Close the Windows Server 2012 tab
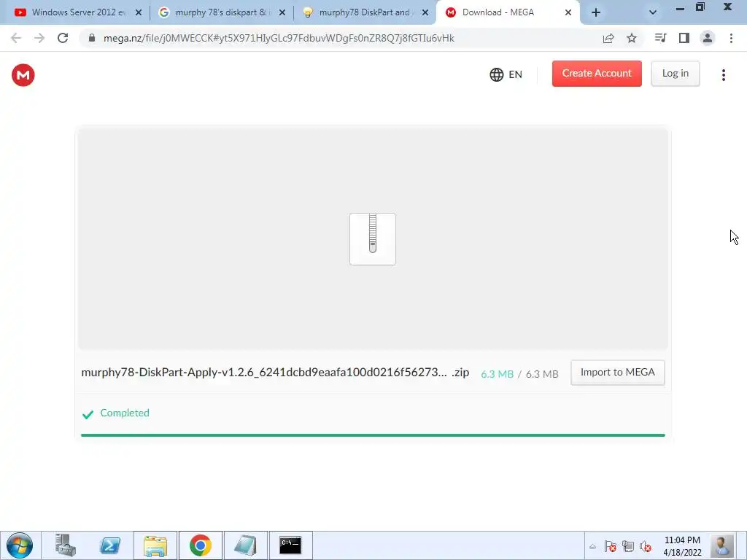Viewport: 747px width, 560px height. coord(139,12)
